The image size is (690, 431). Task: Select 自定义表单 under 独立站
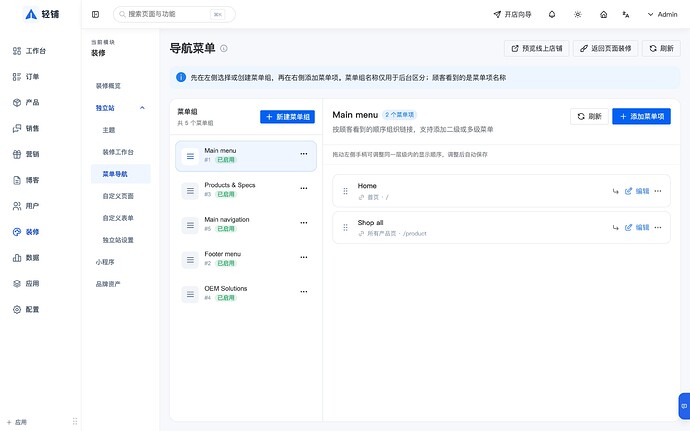(120, 218)
